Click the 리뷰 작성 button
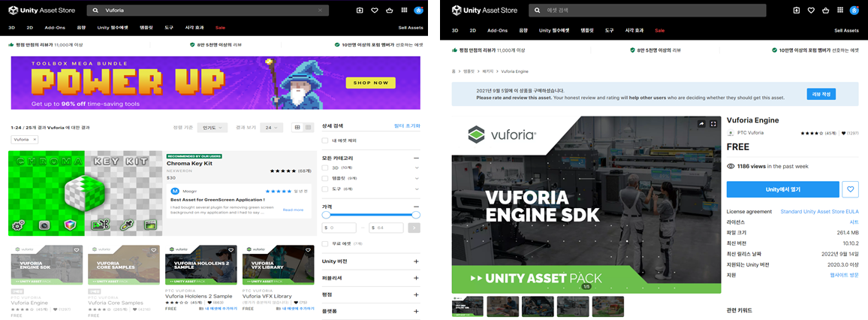The width and height of the screenshot is (868, 320). tap(821, 94)
